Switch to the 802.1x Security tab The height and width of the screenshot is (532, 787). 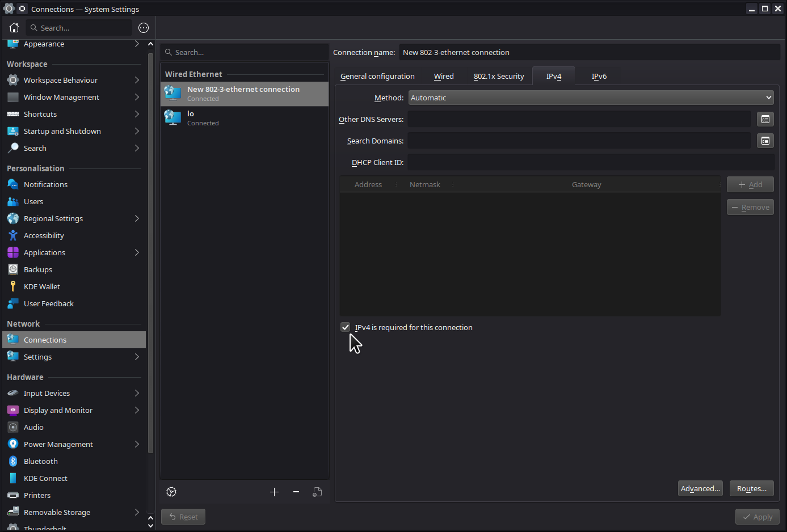tap(499, 76)
